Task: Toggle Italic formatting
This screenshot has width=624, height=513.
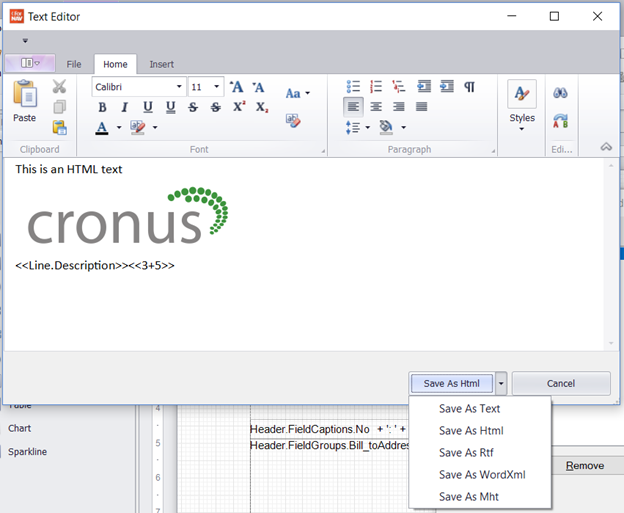Action: pyautogui.click(x=125, y=107)
